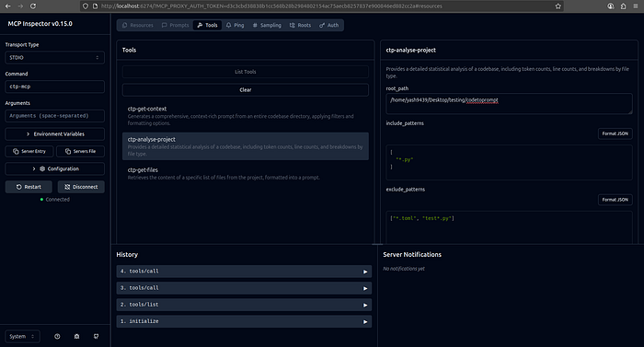The width and height of the screenshot is (644, 347).
Task: Click the List Tools button
Action: [246, 72]
